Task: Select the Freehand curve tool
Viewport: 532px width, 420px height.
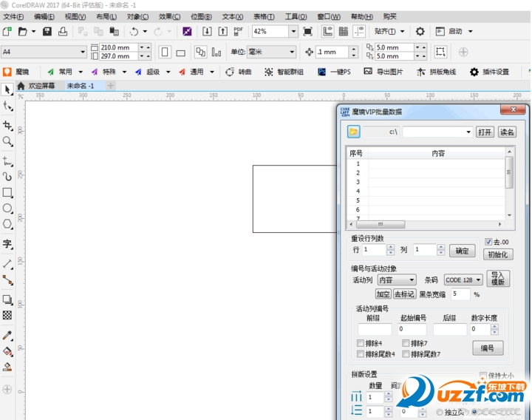Action: coord(7,161)
